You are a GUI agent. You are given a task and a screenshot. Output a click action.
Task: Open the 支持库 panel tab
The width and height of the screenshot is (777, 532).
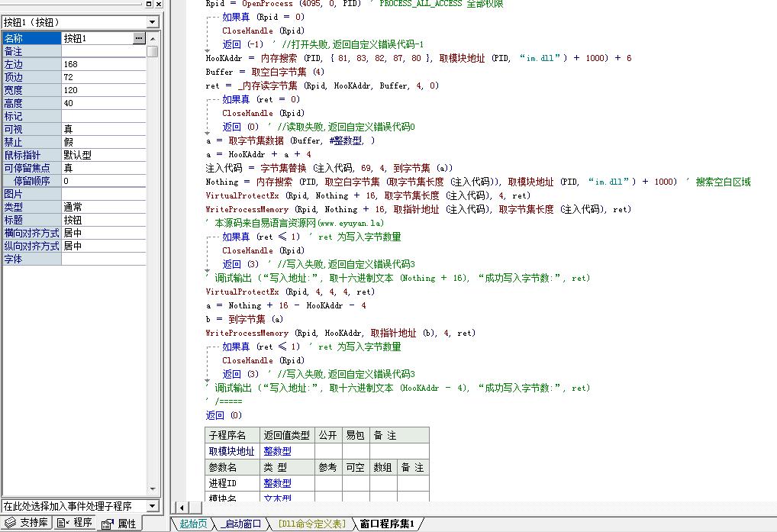point(27,523)
